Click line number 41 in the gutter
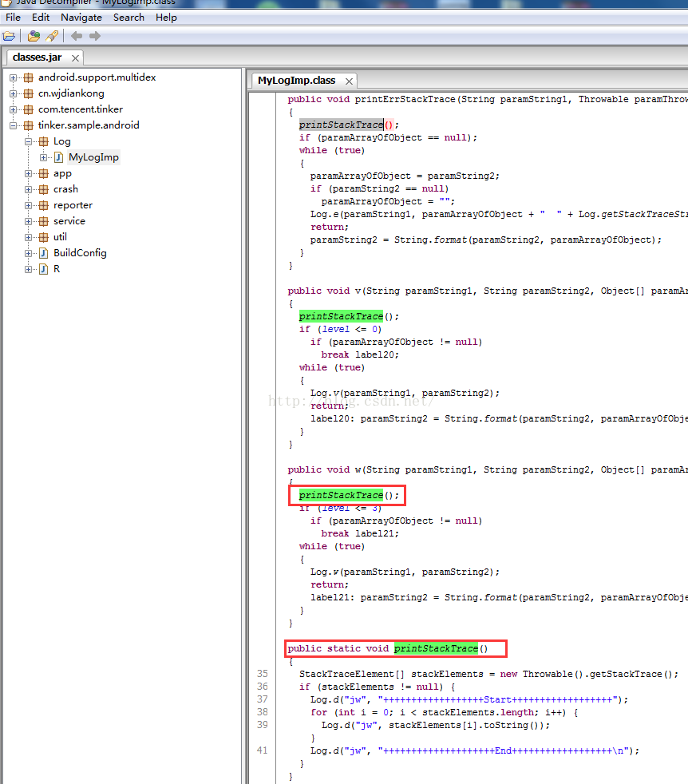 [263, 750]
